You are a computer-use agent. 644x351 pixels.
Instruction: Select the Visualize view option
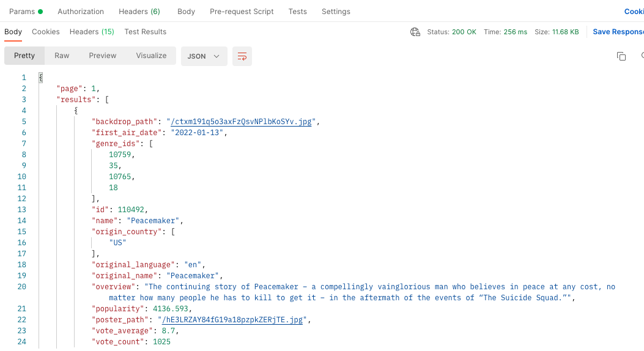151,56
